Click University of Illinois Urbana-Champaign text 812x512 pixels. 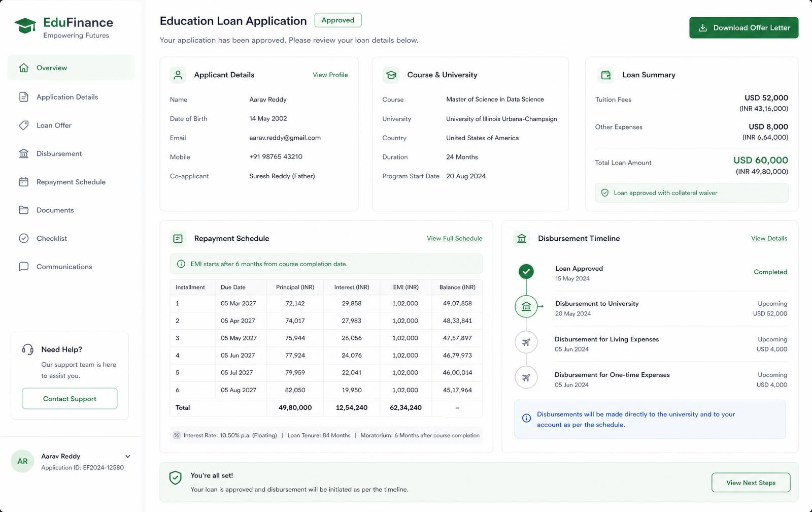(x=501, y=119)
